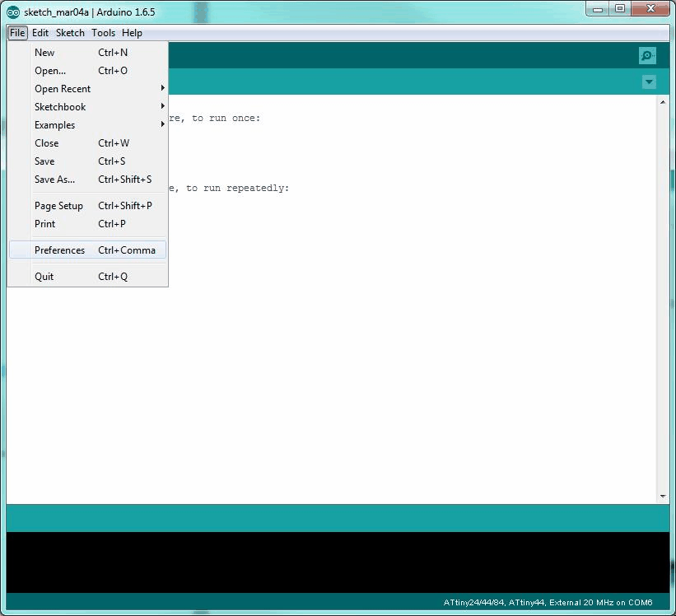Open the Help menu
Screen dimensions: 676x616
pyautogui.click(x=132, y=33)
